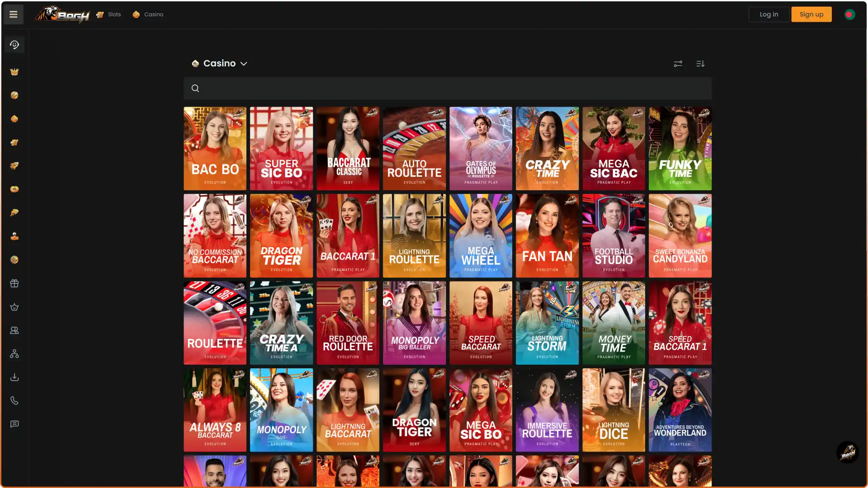Play Gates of Olympus Roulette
Screen dimensions: 868x488
coord(481,149)
